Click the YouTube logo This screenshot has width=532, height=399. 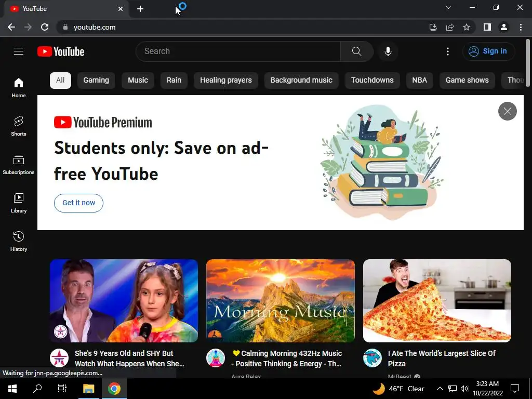[61, 51]
